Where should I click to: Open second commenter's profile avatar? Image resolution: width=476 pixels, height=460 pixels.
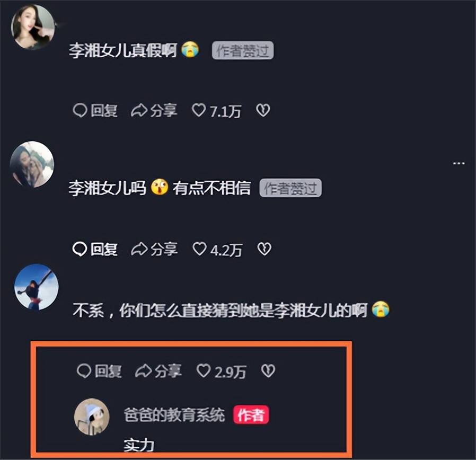[x=32, y=164]
